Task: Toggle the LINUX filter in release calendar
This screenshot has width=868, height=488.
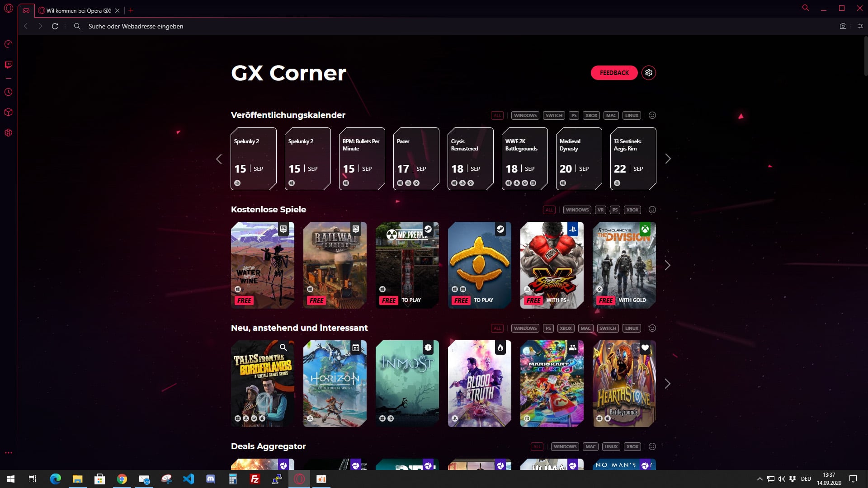Action: (631, 115)
